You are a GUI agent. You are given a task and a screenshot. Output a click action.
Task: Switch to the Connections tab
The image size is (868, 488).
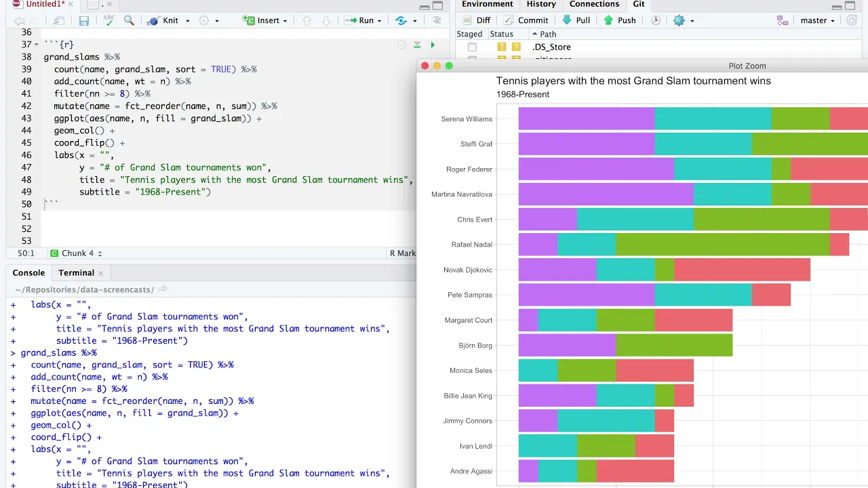[x=594, y=4]
